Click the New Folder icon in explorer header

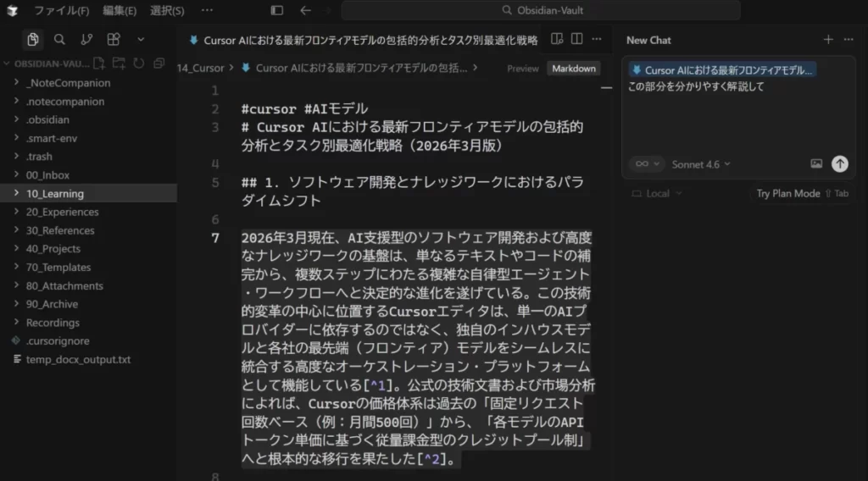(x=119, y=64)
